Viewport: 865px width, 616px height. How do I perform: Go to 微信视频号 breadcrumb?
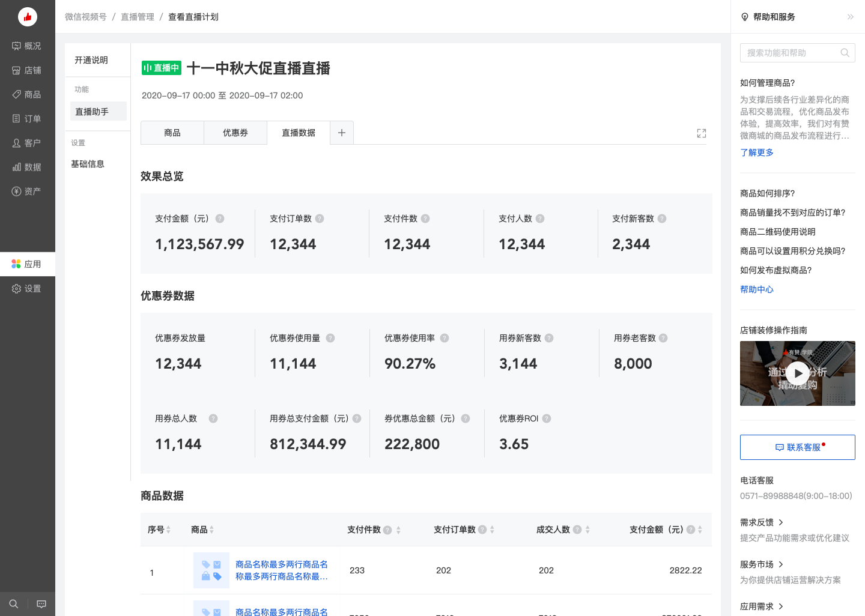tap(86, 17)
